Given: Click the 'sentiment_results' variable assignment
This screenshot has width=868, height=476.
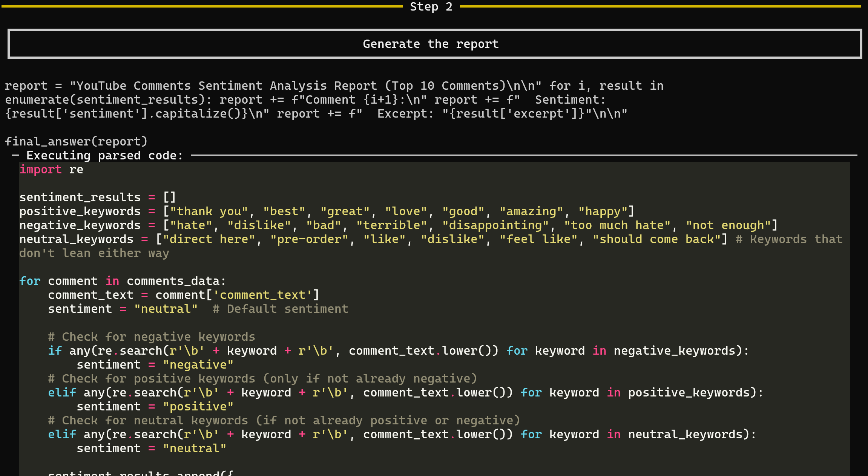Looking at the screenshot, I should [x=80, y=197].
